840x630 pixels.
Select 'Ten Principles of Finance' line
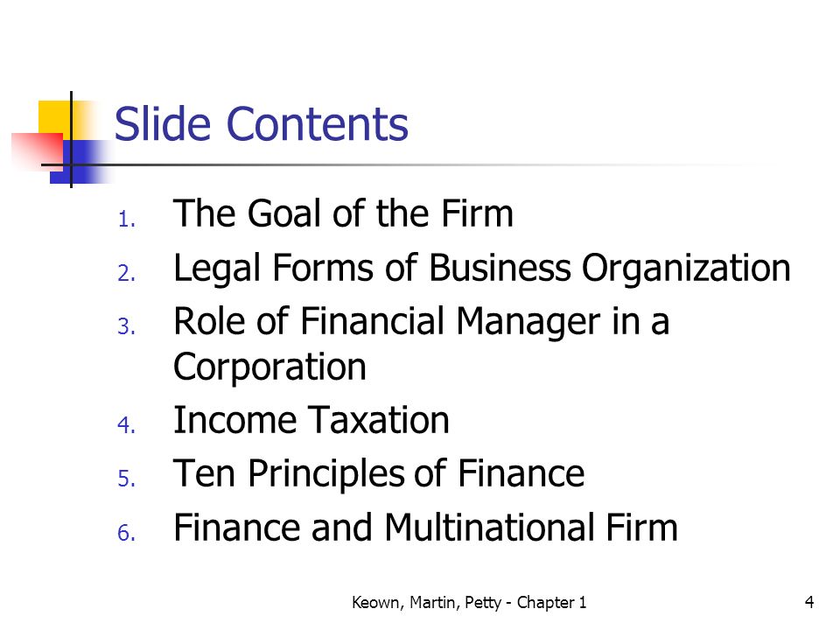click(x=379, y=474)
